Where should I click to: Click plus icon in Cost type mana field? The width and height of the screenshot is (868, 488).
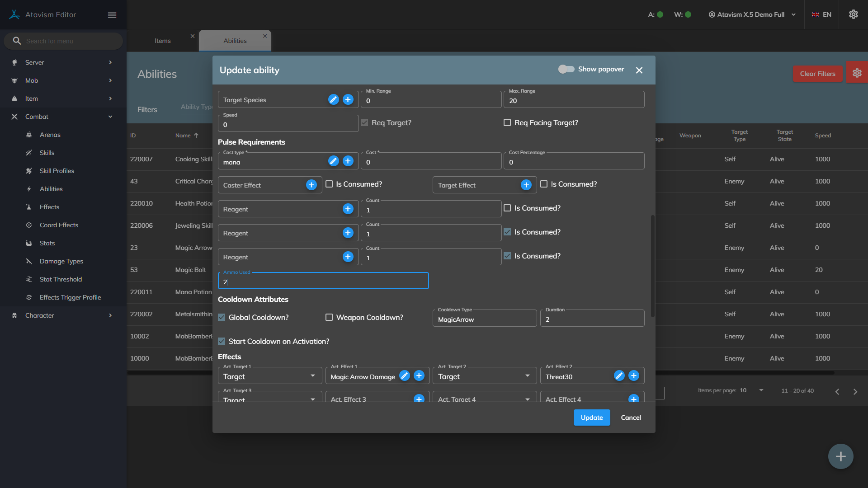coord(348,161)
